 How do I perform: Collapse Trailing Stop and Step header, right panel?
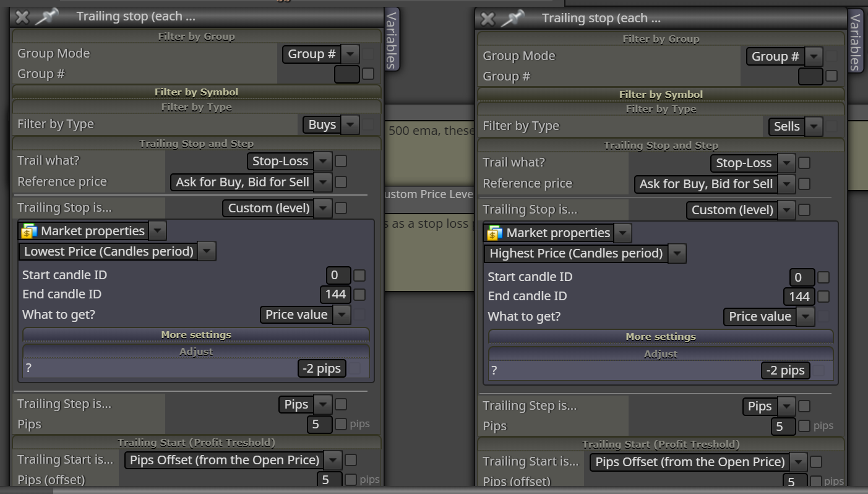coord(661,146)
